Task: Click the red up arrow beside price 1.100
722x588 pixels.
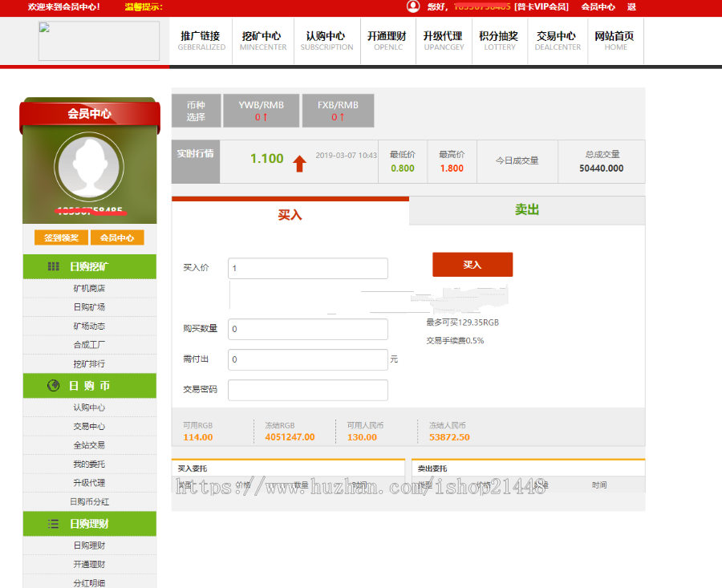Action: click(299, 163)
